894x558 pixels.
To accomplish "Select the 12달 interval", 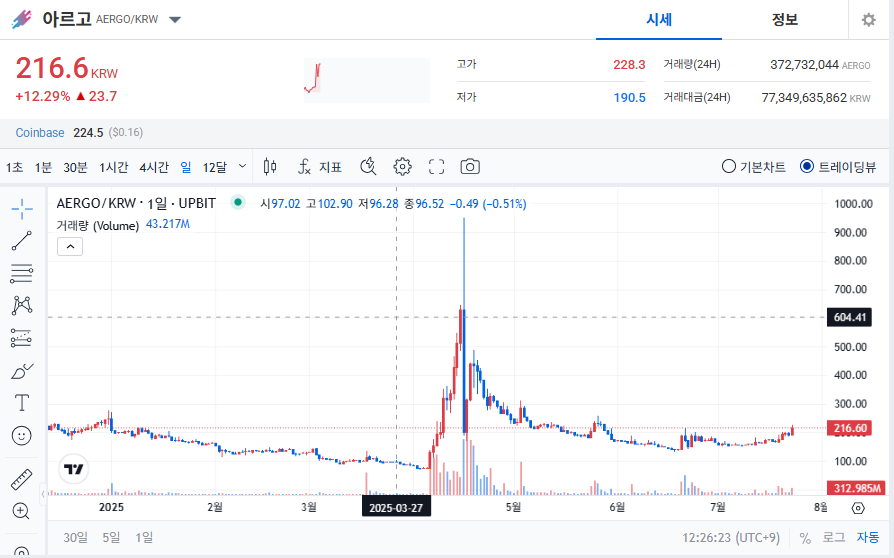I will tap(215, 167).
